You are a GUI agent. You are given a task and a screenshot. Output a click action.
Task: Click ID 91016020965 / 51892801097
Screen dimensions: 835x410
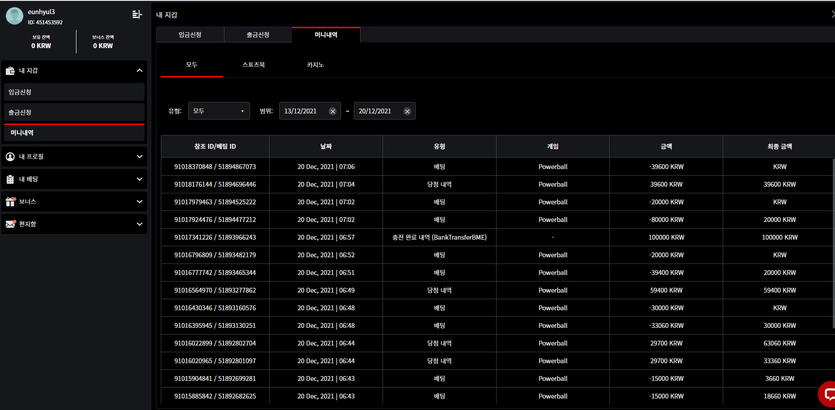click(215, 361)
